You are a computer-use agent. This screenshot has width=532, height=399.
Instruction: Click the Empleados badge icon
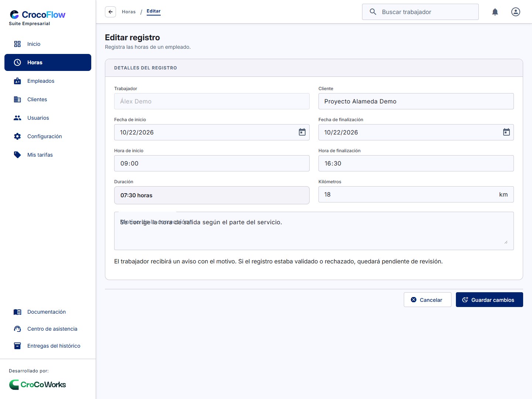pyautogui.click(x=17, y=81)
